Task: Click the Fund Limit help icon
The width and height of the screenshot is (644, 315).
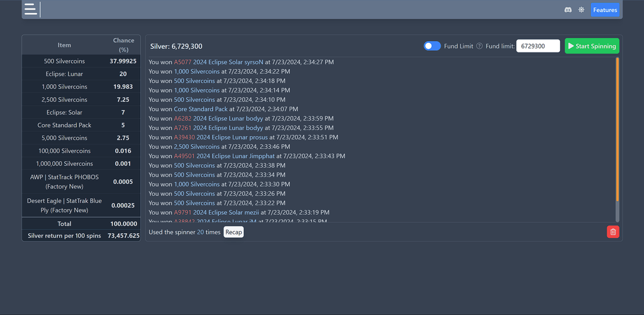Action: pyautogui.click(x=479, y=47)
